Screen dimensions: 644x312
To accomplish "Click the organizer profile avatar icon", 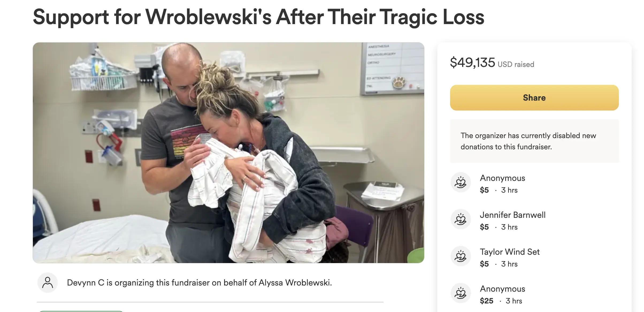I will pyautogui.click(x=48, y=283).
